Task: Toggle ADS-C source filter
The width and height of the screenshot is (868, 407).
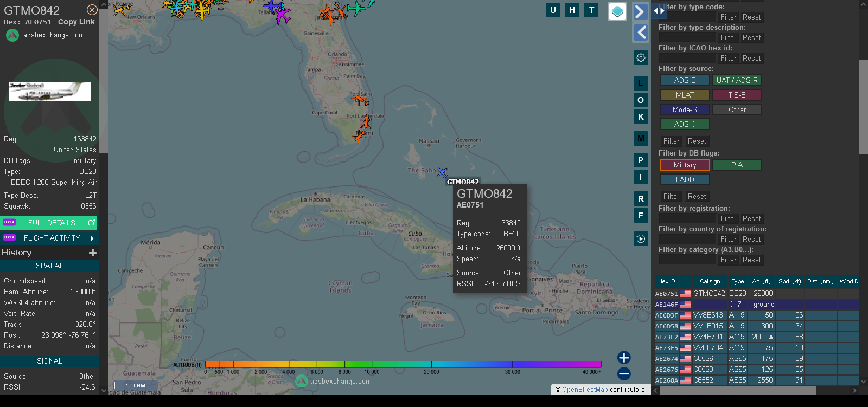Action: pyautogui.click(x=685, y=124)
